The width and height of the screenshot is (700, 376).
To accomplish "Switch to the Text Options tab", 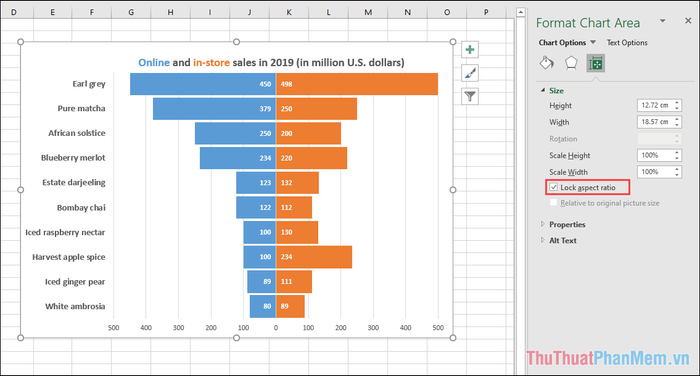I will tap(627, 42).
